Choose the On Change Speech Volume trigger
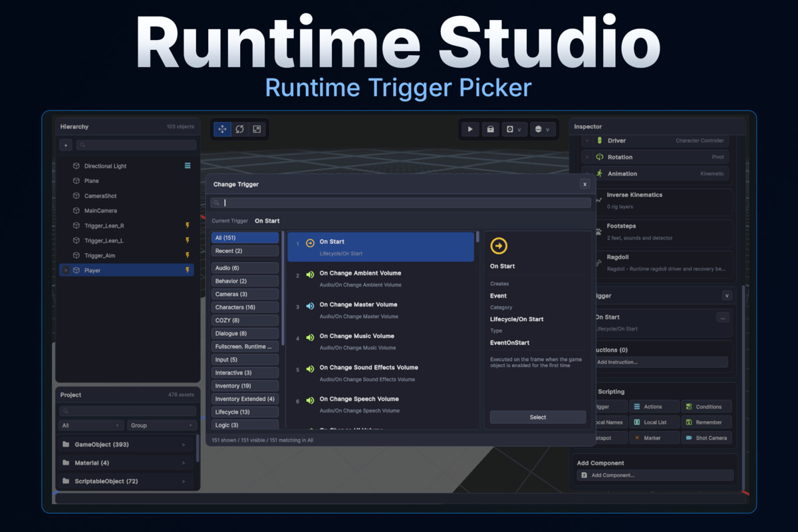The image size is (798, 532). [381, 404]
